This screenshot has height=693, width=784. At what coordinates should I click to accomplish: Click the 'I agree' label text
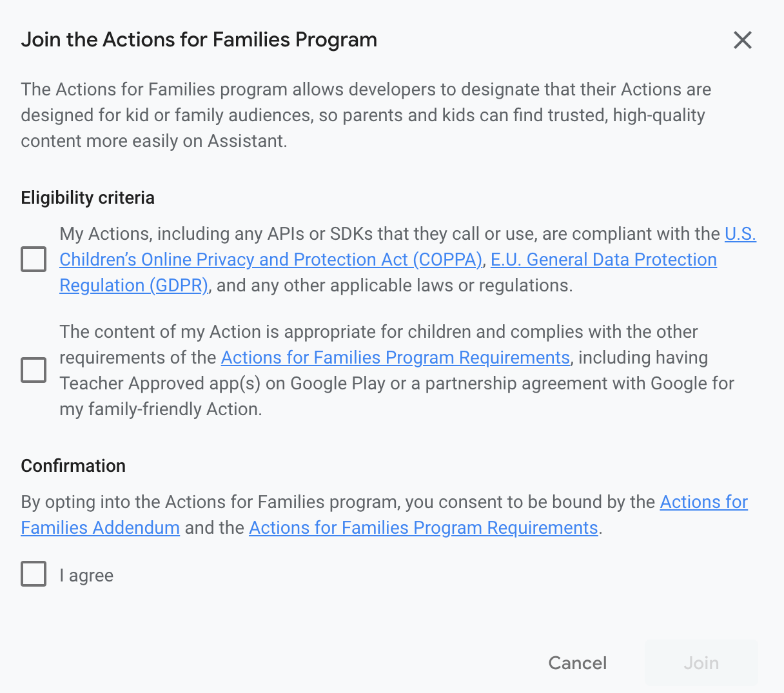click(x=86, y=576)
